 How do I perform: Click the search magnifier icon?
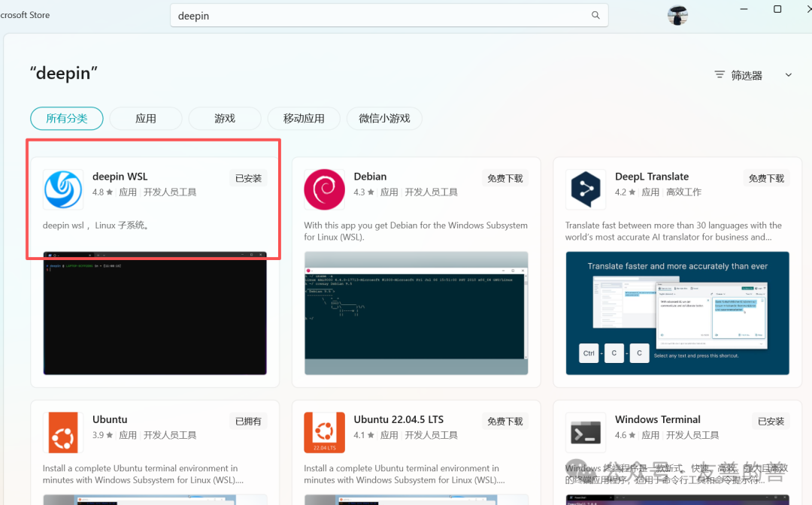(595, 16)
